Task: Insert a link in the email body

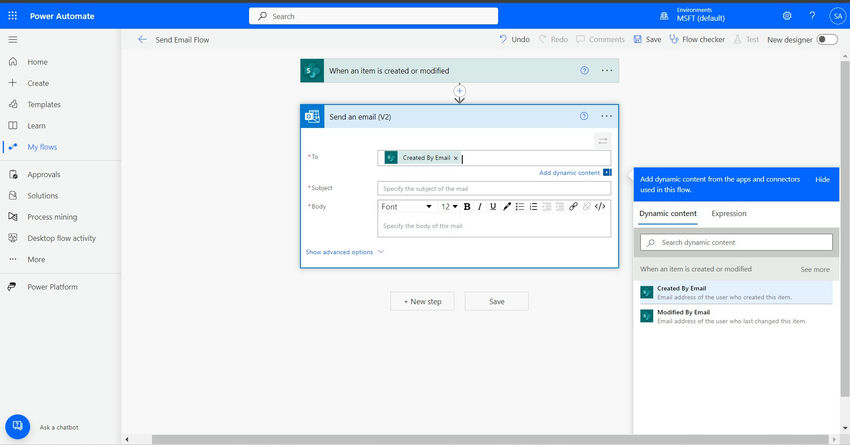Action: click(x=573, y=207)
